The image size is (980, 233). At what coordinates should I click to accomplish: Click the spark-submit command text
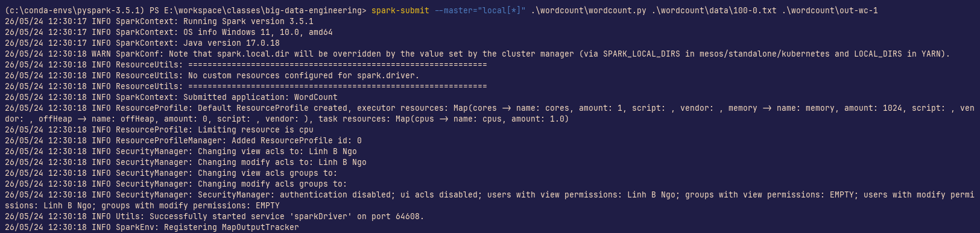[400, 10]
